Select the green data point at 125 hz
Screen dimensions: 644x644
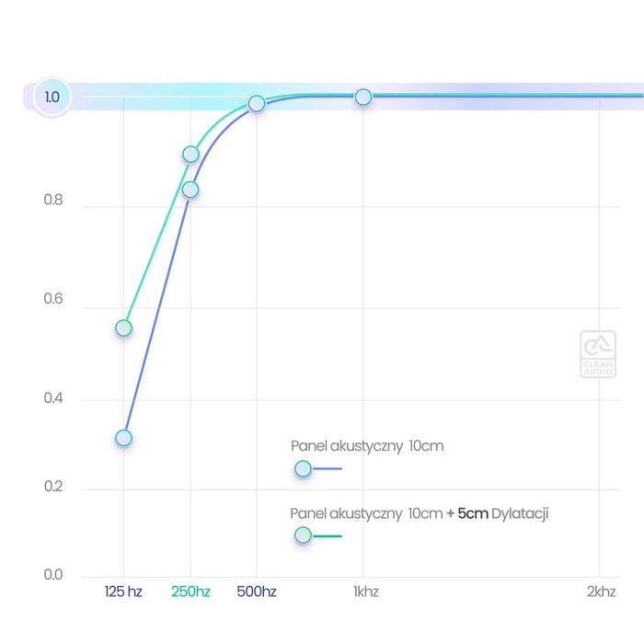[123, 328]
